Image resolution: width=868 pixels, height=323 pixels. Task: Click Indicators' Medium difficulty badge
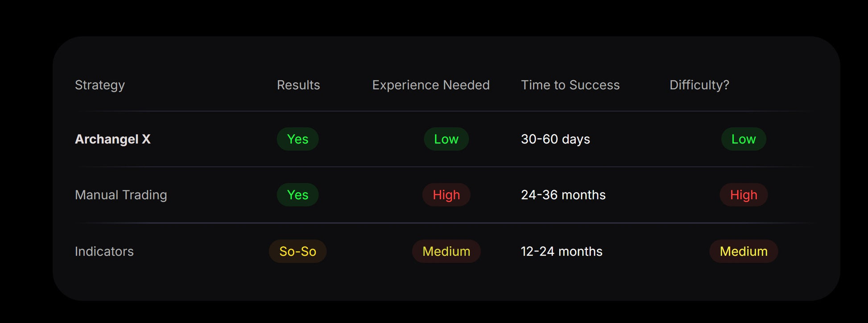(x=743, y=252)
